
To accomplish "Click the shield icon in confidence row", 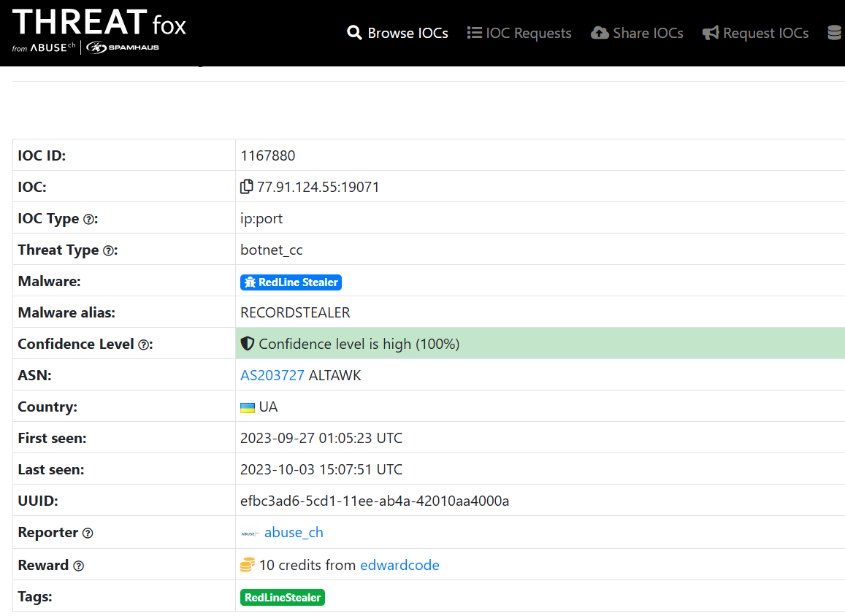I will click(x=248, y=344).
